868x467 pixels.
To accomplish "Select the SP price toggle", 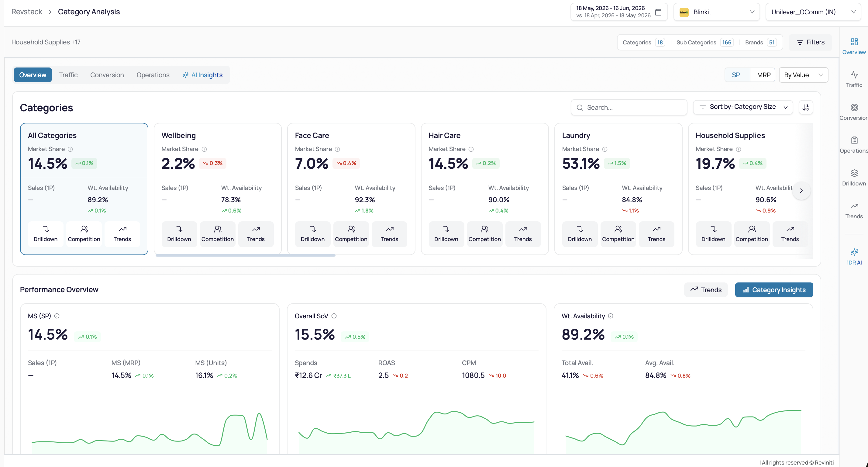I will pyautogui.click(x=736, y=75).
